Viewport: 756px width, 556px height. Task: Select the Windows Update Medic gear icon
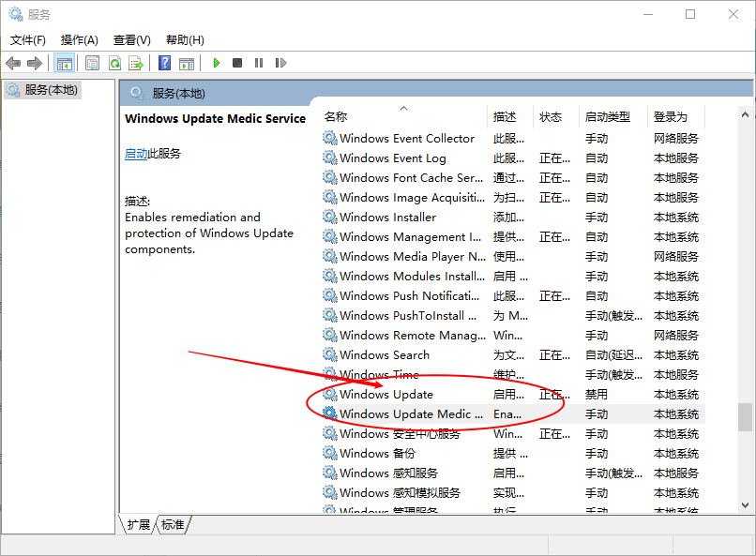[x=330, y=413]
